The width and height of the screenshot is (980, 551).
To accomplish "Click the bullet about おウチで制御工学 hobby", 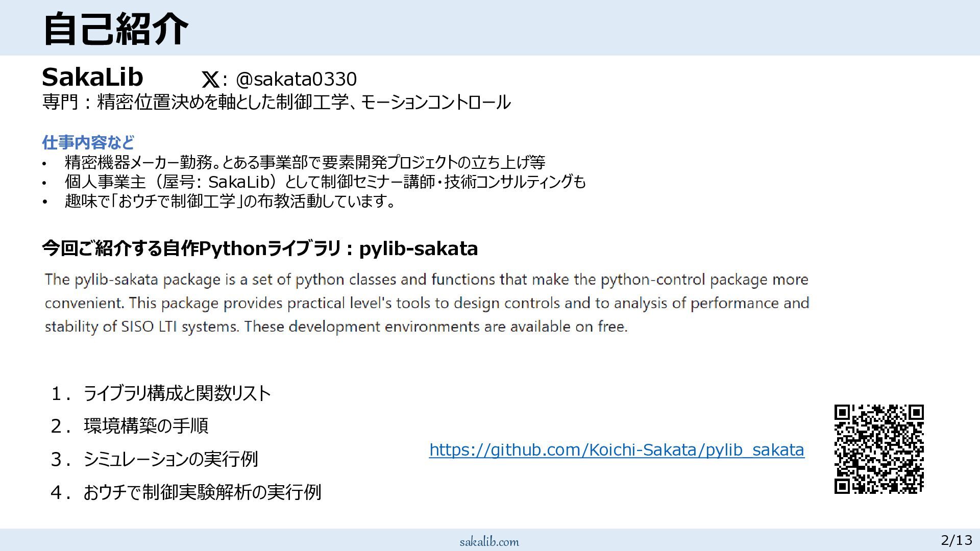I will point(230,202).
